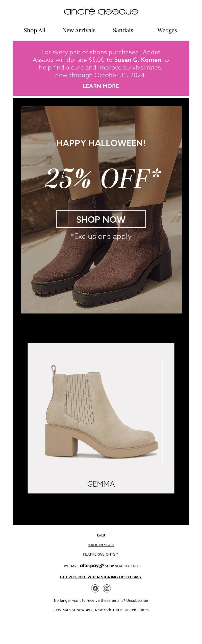Click LEARN MORE in pink banner
This screenshot has height=644, width=202.
(x=101, y=86)
